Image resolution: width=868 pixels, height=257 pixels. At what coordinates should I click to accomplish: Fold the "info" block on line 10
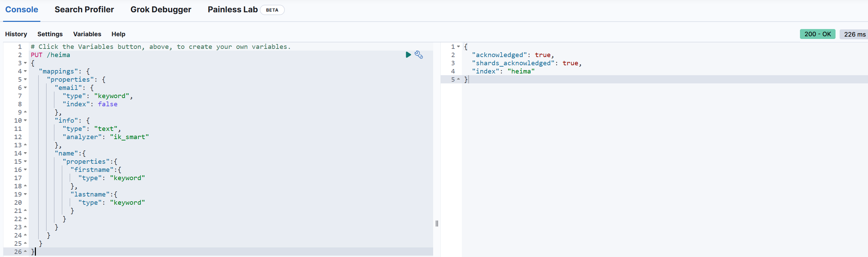pos(25,120)
